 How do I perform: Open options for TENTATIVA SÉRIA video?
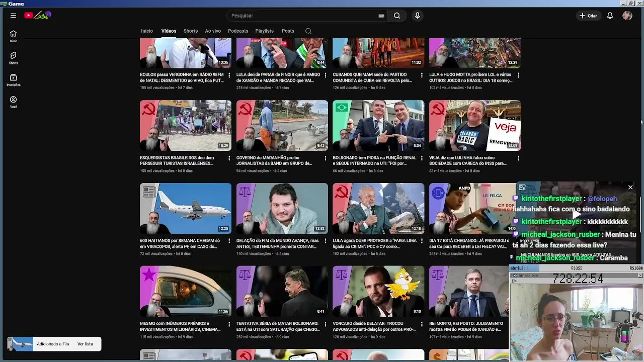(326, 324)
